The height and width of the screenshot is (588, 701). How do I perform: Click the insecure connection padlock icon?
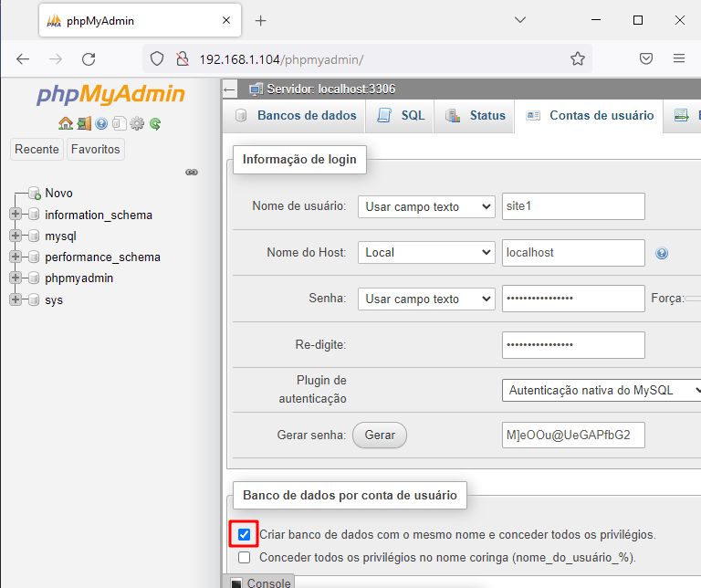click(x=183, y=58)
